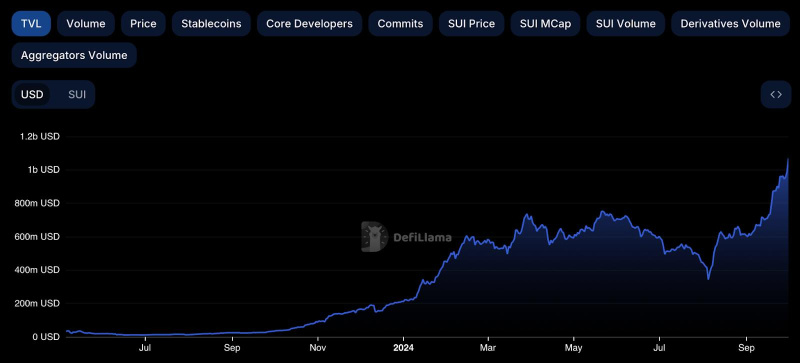Enable the Price chart metric

pos(143,23)
